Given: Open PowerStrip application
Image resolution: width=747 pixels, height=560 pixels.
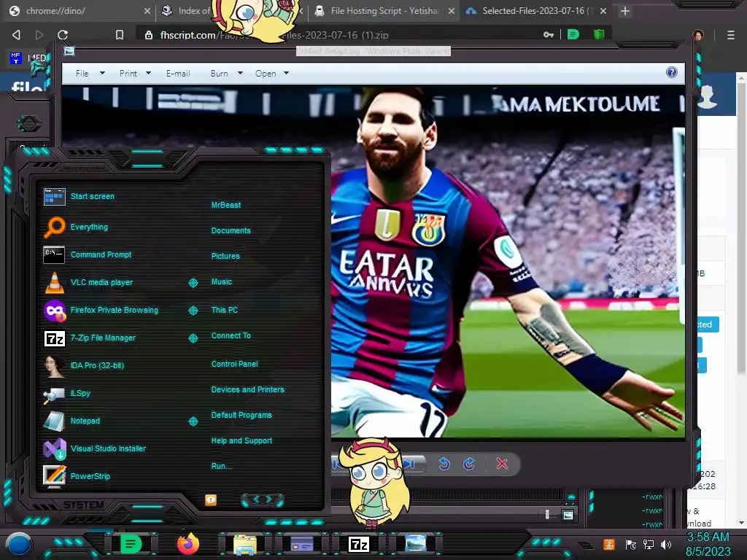Looking at the screenshot, I should pos(77,476).
